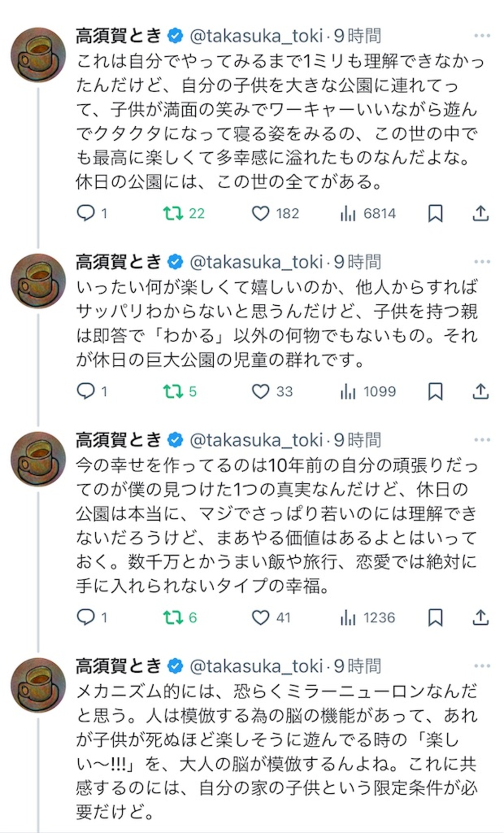Undo retweet on the tweet with 22 retweets
Viewport: 504px width, 833px height.
(173, 213)
